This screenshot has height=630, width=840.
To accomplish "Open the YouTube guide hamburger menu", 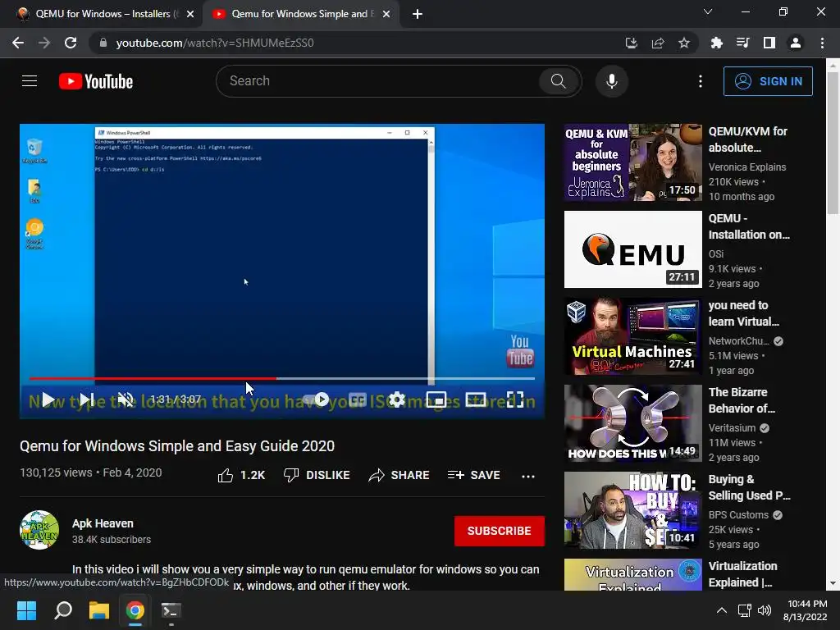I will [x=30, y=81].
